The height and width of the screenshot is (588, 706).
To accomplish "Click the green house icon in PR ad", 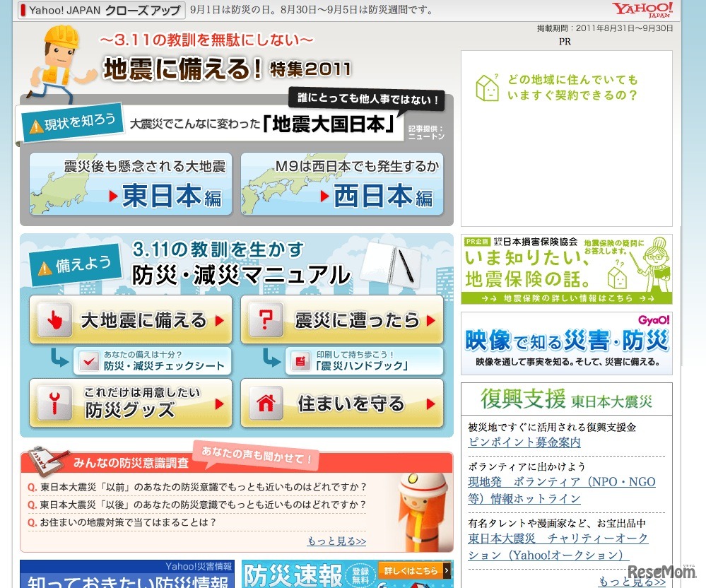I will [487, 88].
